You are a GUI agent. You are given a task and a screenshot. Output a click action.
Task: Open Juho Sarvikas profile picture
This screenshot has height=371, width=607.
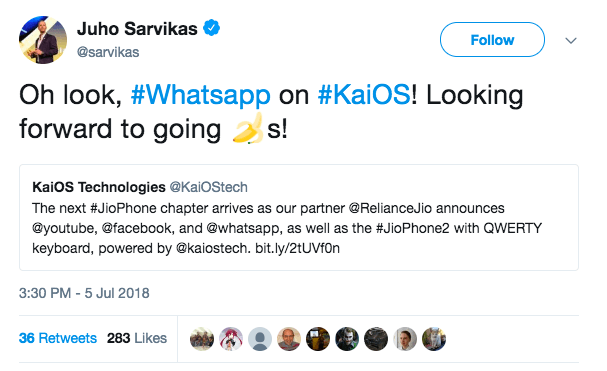[43, 40]
